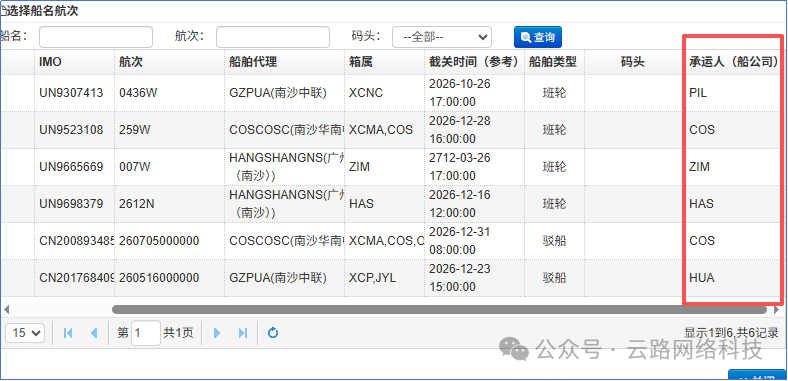
Task: Sort by the 船舶类型 column header
Action: [553, 62]
